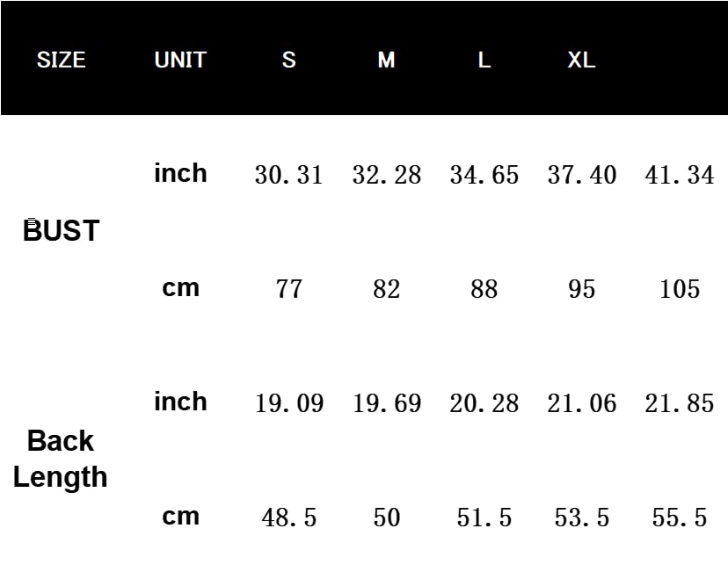Click the UNIT column header

coord(180,60)
